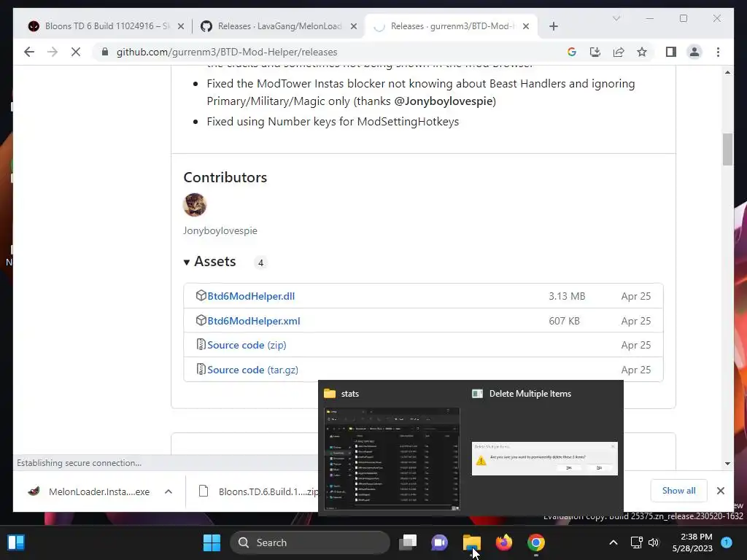Download Source code (zip)
747x560 pixels.
247,345
